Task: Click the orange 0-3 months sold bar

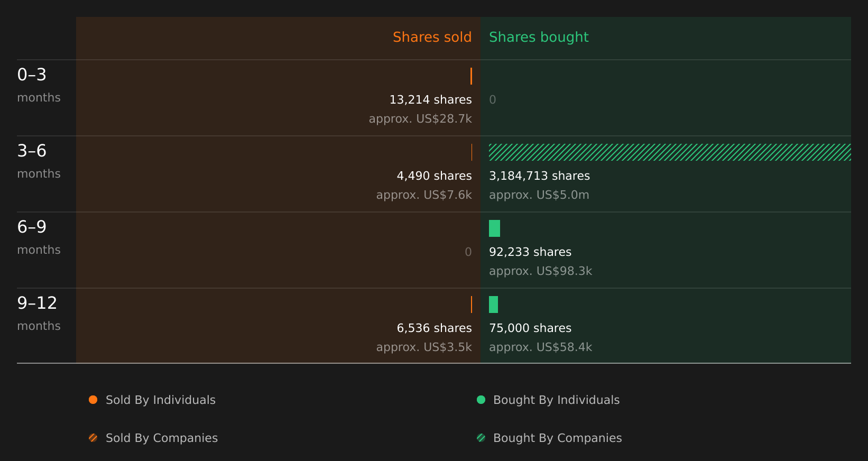Action: 471,76
